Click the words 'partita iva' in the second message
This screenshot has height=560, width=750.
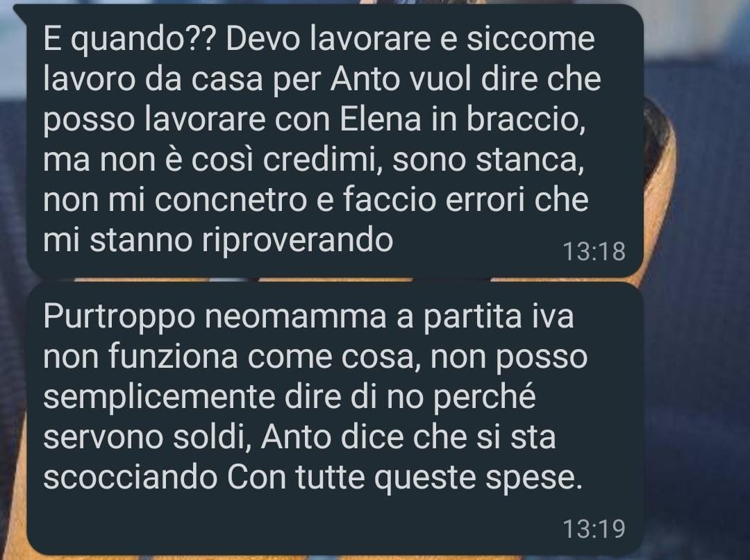tap(499, 317)
